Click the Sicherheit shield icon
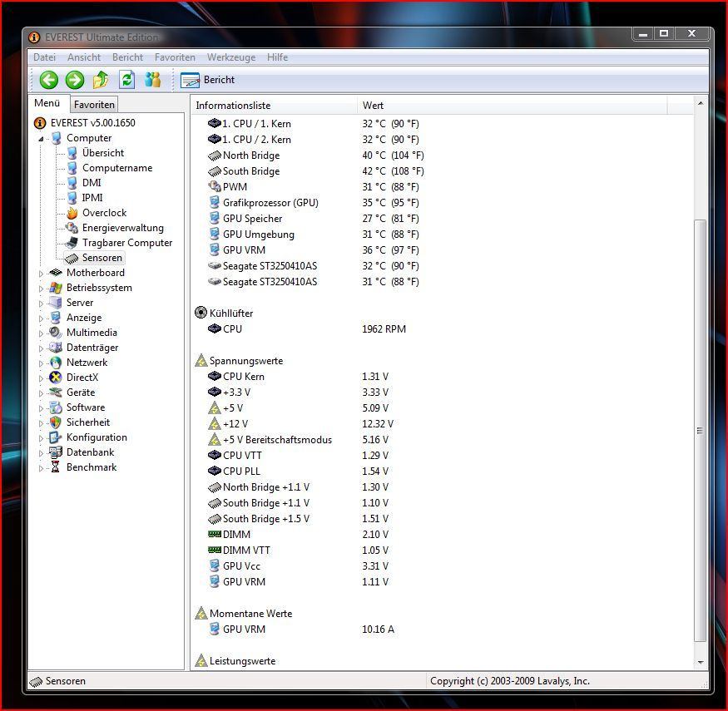728x711 pixels. pyautogui.click(x=56, y=422)
